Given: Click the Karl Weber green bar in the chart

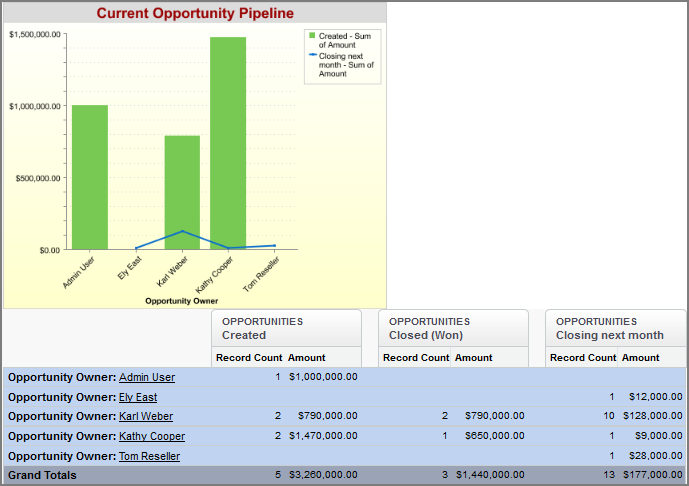Looking at the screenshot, I should tap(182, 192).
